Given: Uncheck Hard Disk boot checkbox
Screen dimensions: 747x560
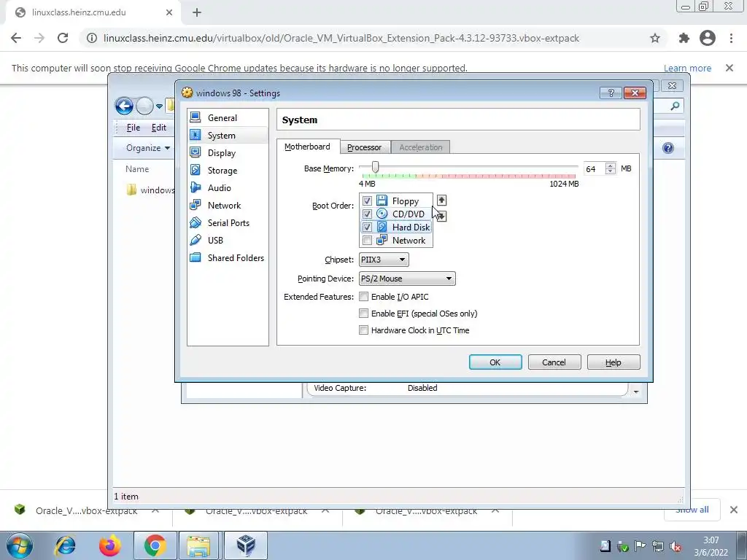Looking at the screenshot, I should (367, 227).
